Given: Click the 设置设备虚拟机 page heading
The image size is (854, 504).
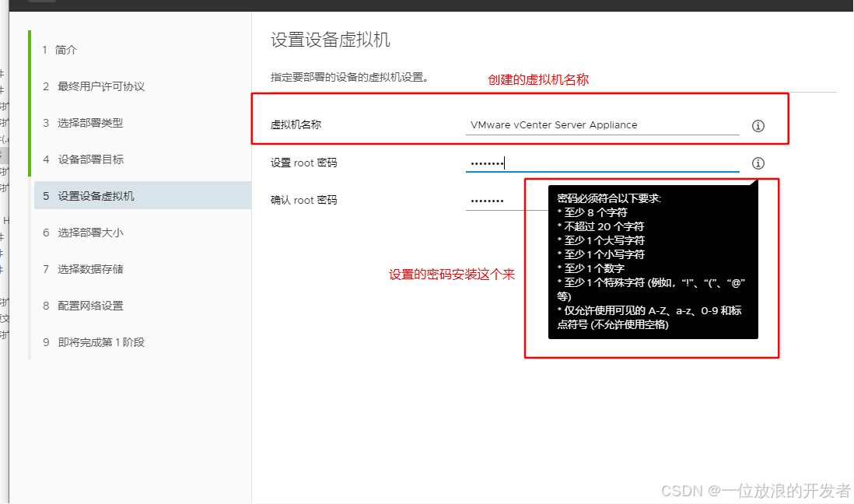Looking at the screenshot, I should (330, 40).
